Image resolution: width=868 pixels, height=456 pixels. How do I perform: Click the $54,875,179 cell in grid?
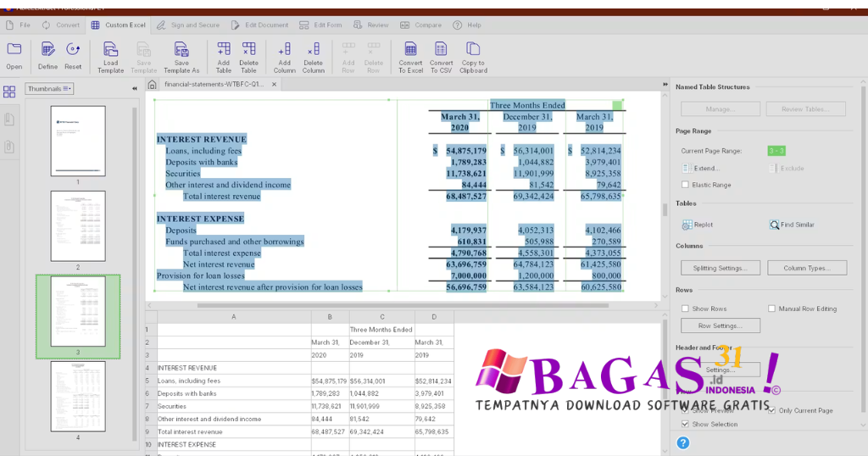click(x=330, y=381)
